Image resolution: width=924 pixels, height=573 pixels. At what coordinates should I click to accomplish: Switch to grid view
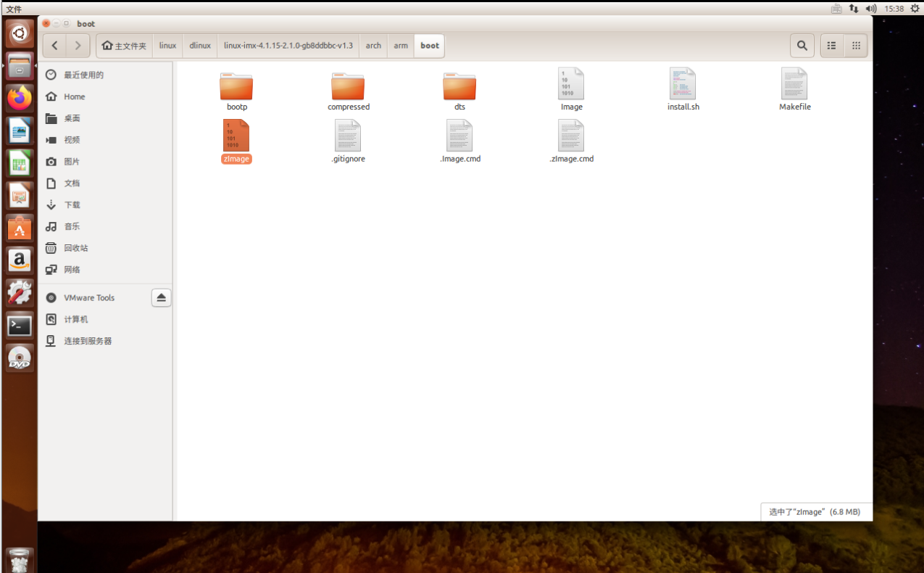point(855,45)
